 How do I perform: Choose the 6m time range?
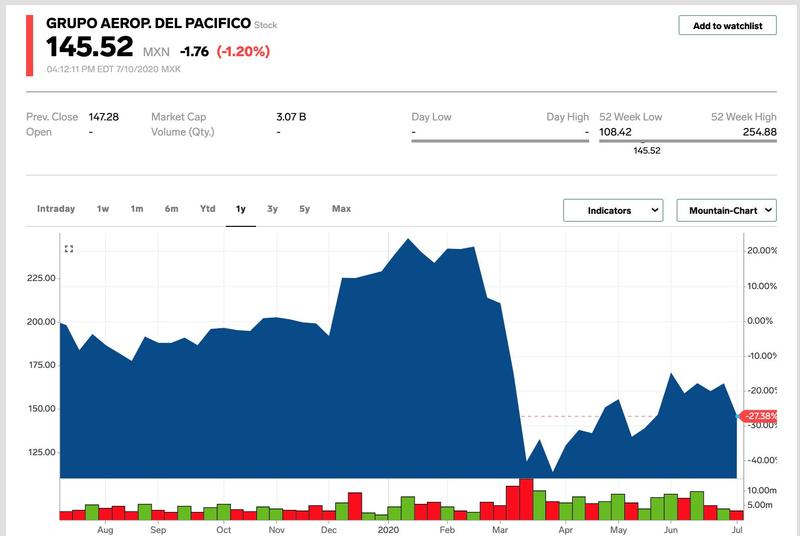click(171, 209)
